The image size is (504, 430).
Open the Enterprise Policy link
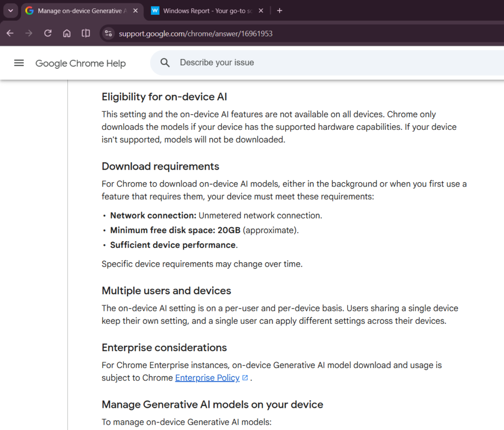point(207,378)
